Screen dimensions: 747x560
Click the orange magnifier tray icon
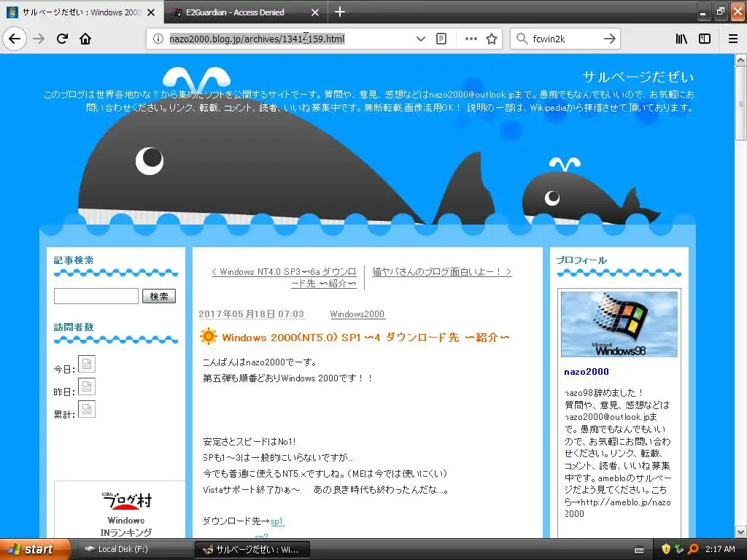(693, 549)
